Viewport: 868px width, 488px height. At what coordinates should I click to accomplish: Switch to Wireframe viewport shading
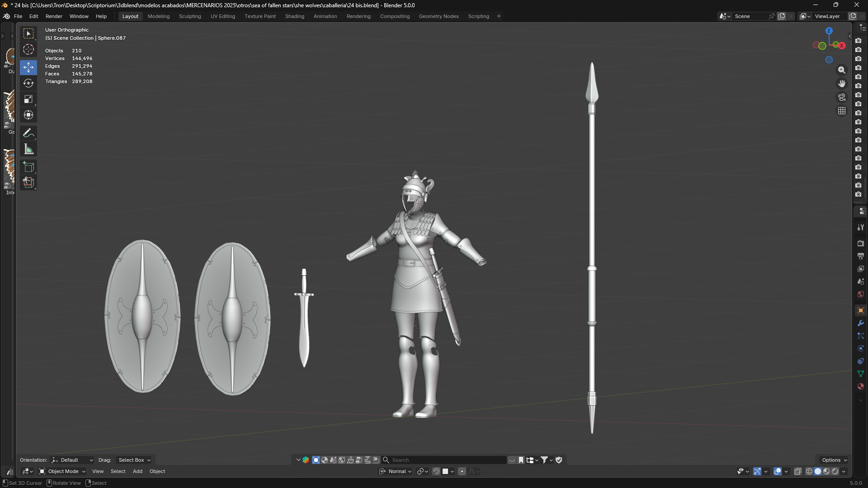click(809, 471)
